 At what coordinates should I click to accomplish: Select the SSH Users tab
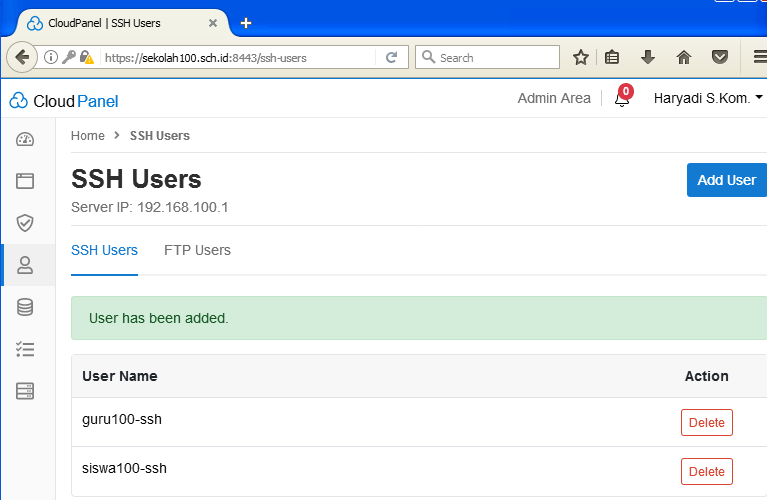click(104, 250)
